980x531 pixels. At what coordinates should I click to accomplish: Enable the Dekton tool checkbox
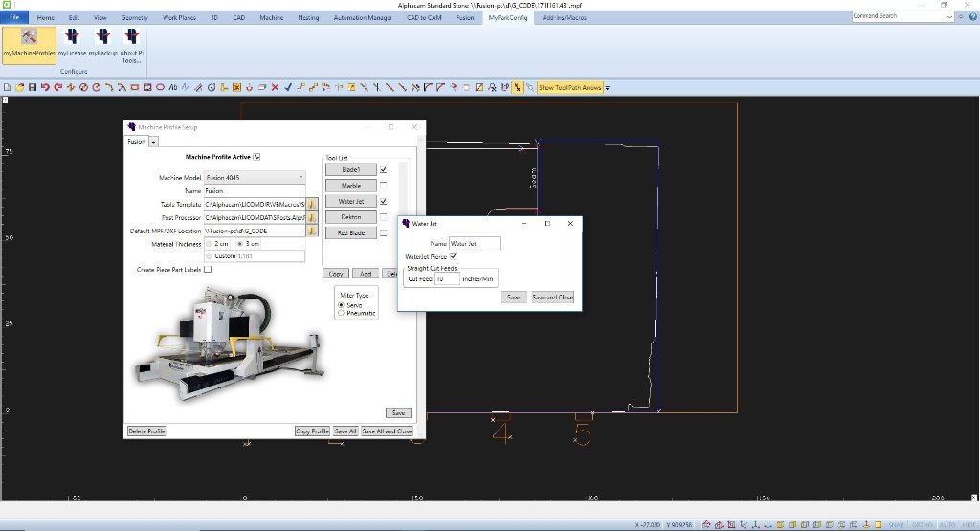[383, 217]
